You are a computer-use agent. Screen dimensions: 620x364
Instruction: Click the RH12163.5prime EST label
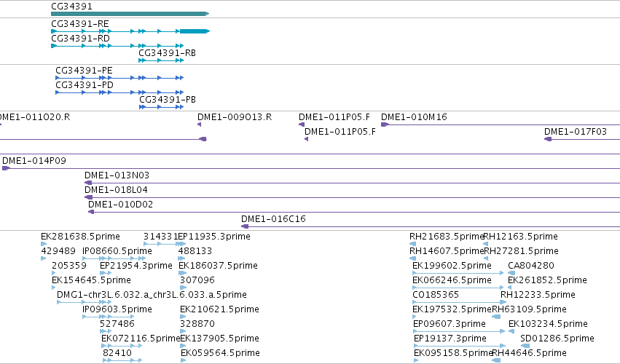521,237
